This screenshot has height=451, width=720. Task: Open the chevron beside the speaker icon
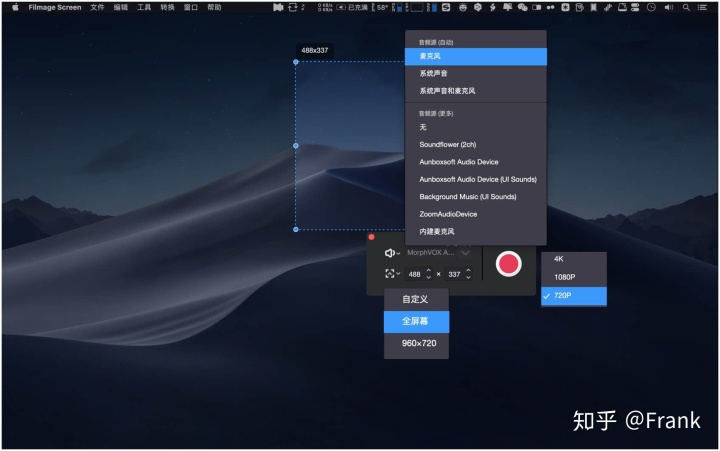(398, 254)
